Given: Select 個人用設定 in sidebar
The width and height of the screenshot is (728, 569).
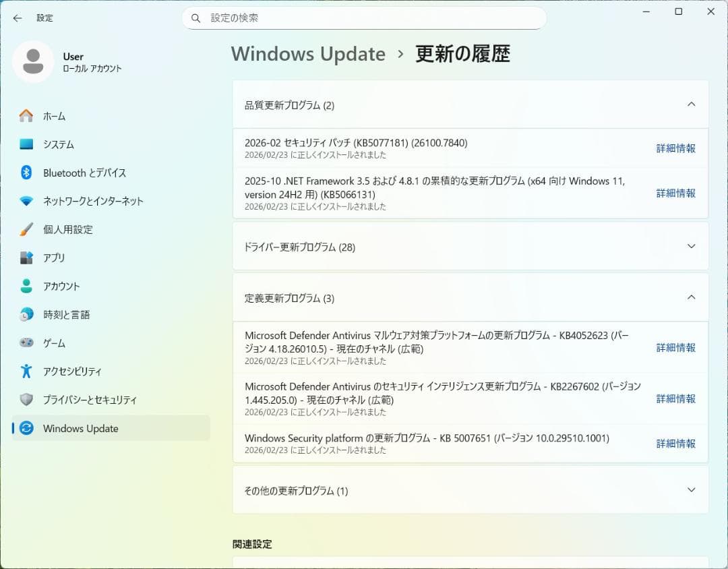Looking at the screenshot, I should (111, 229).
